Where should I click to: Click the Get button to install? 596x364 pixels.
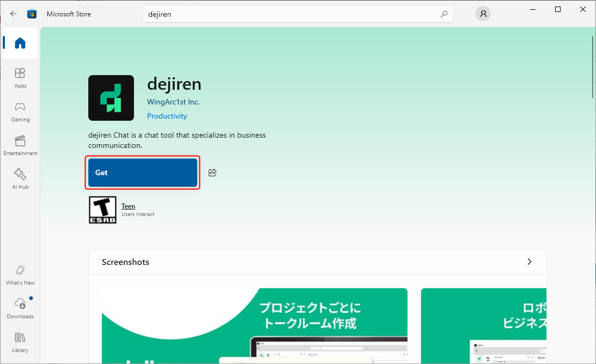point(143,172)
